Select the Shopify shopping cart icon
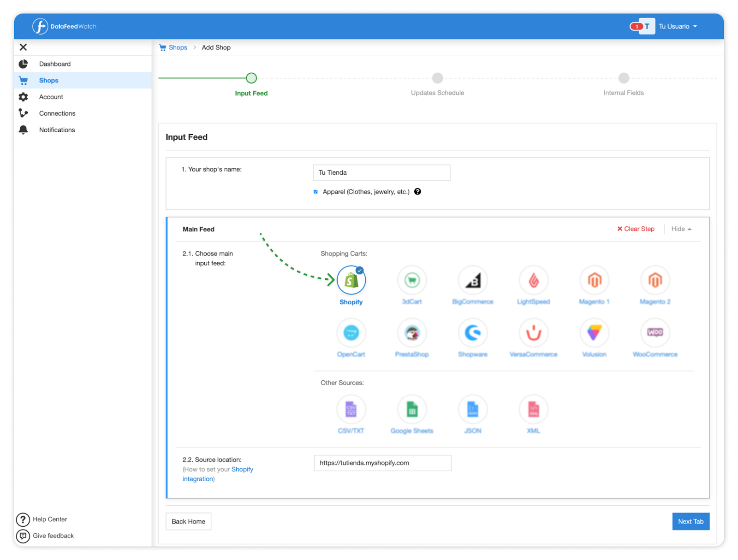The width and height of the screenshot is (738, 560). click(x=351, y=280)
